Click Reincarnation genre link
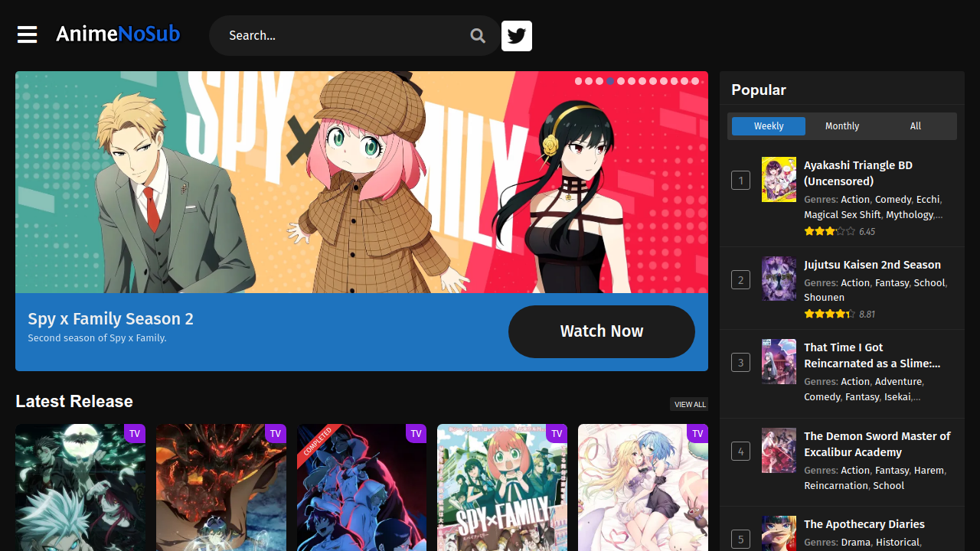This screenshot has width=980, height=551. coord(836,485)
